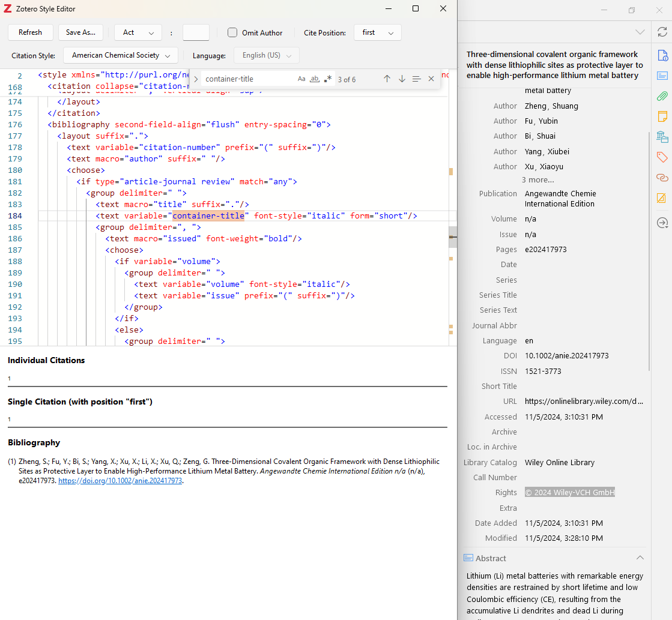
Task: Open the Notes icon in side nav
Action: [662, 116]
